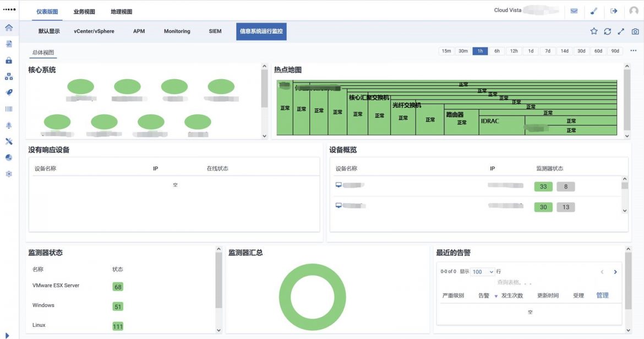Screen dimensions: 644x339
Task: Click the network topology sidebar icon
Action: pos(8,76)
